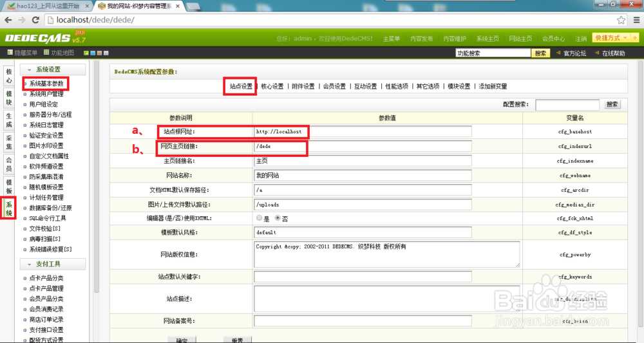Switch to the hao123 browser tab
644x343 pixels.
pyautogui.click(x=48, y=6)
